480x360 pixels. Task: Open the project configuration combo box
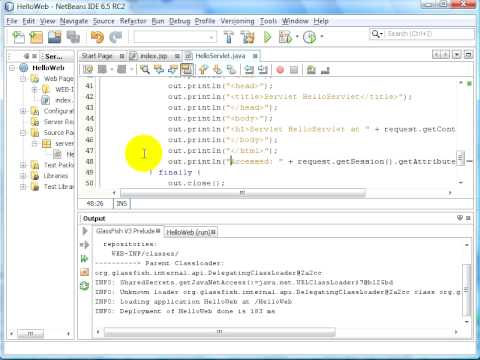[175, 37]
